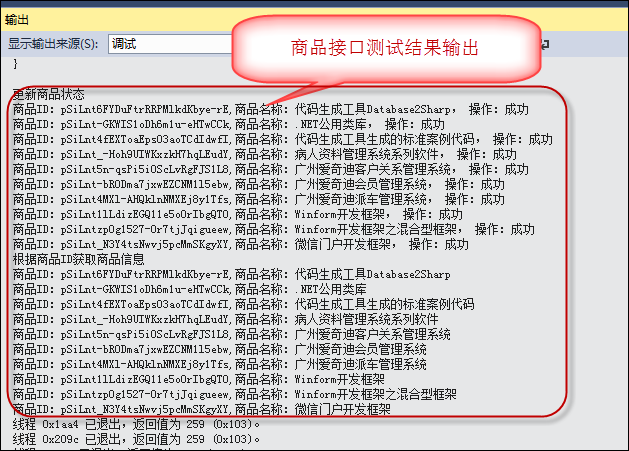Select the Winform开发框架 line ending 操作: 成功
The width and height of the screenshot is (629, 451).
pos(237,214)
